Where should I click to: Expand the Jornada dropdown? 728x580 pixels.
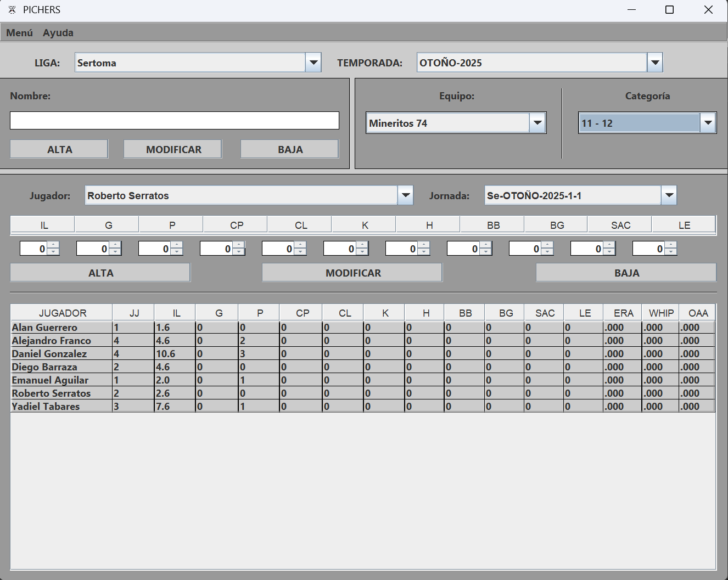pos(669,195)
